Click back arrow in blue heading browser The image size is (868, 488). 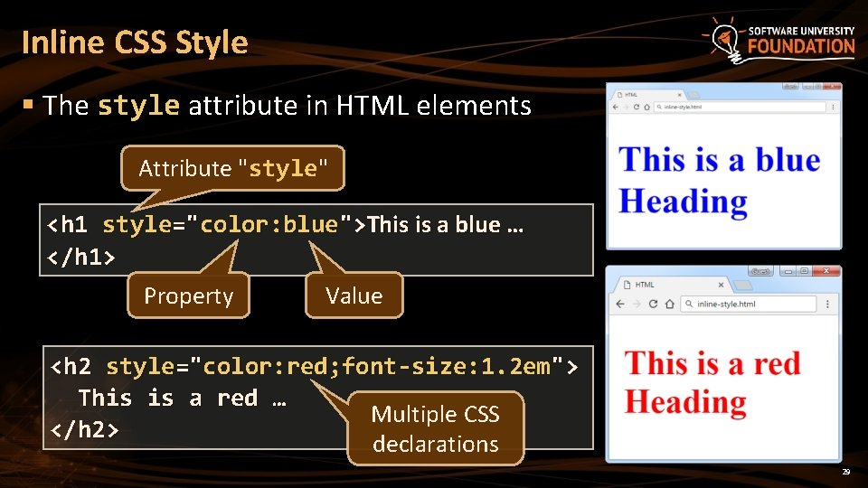616,107
